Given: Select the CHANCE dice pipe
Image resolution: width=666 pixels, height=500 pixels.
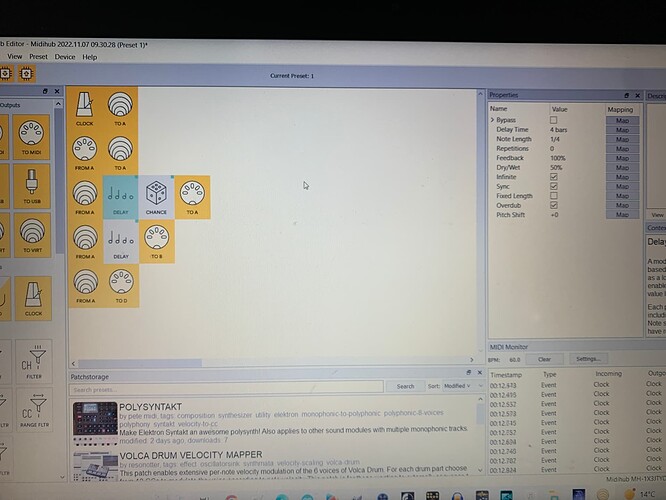Looking at the screenshot, I should click(x=156, y=197).
